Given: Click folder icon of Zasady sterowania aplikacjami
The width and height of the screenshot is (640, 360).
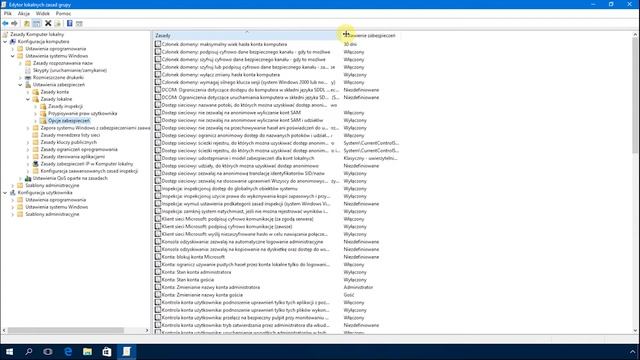Looking at the screenshot, I should coord(36,157).
